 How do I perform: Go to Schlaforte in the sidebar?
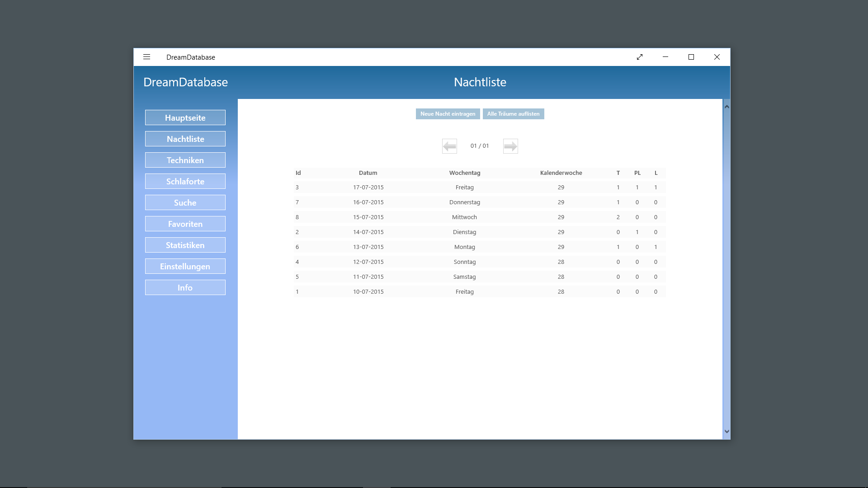pyautogui.click(x=185, y=181)
